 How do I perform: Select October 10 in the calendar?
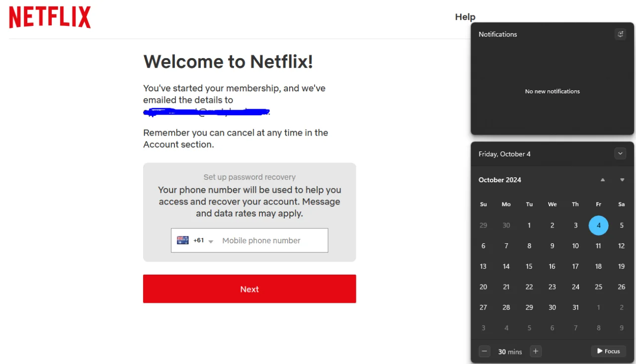click(x=575, y=246)
